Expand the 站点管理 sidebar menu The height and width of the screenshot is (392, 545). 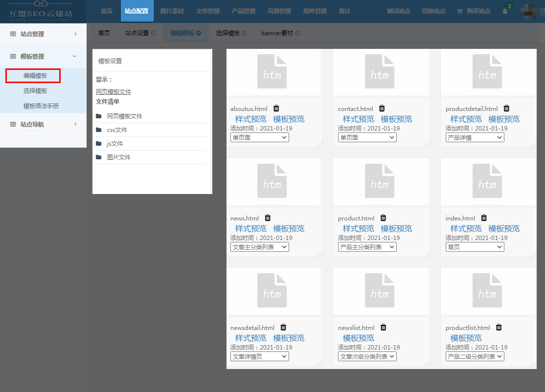point(43,34)
